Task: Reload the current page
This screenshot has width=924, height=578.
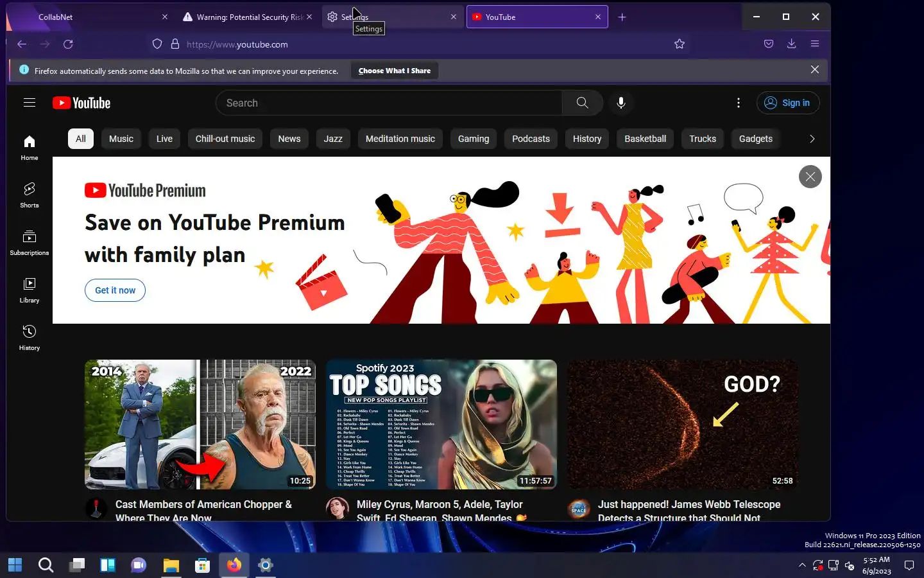Action: (x=68, y=44)
